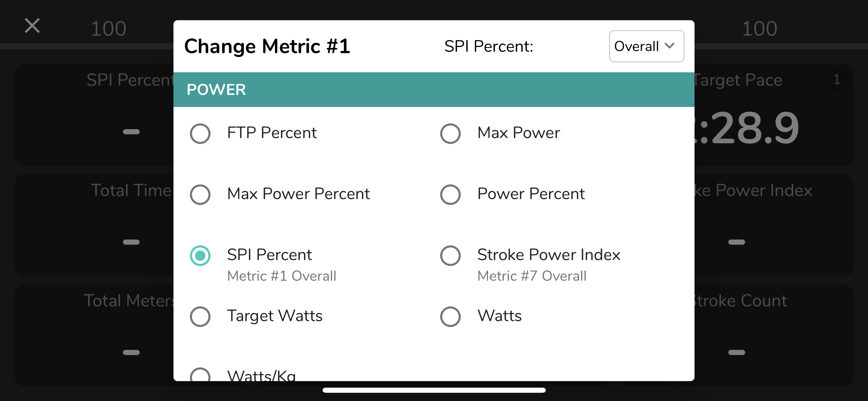Choose Max Power Percent metric
The height and width of the screenshot is (401, 868).
coord(200,194)
